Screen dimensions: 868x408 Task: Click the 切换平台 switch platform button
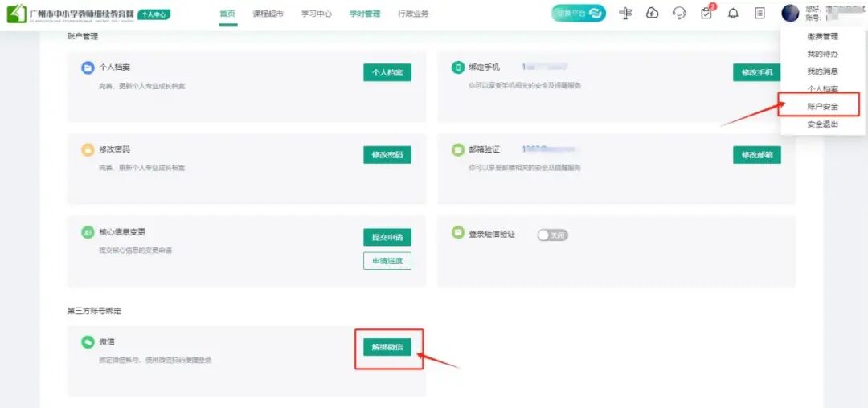(579, 14)
